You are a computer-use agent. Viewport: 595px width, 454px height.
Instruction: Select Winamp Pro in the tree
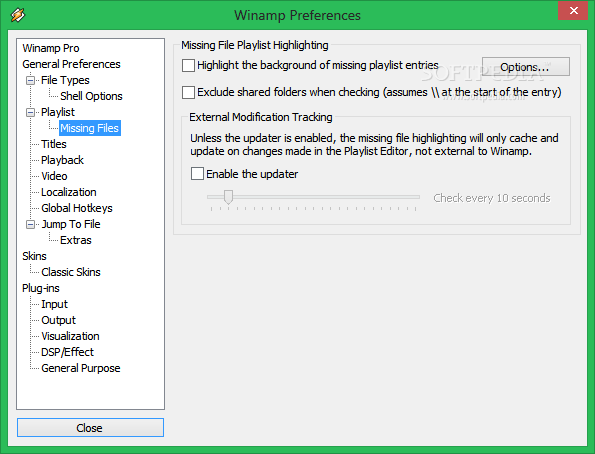coord(51,48)
